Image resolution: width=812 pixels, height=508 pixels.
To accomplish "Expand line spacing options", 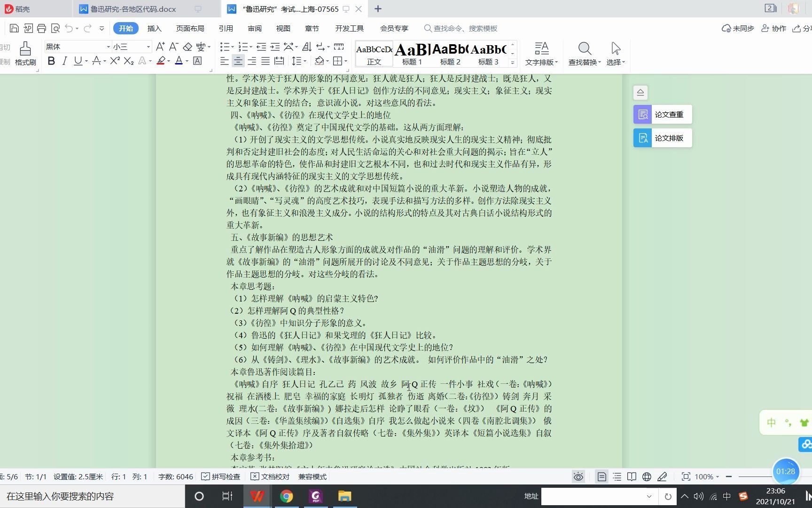I will (304, 61).
